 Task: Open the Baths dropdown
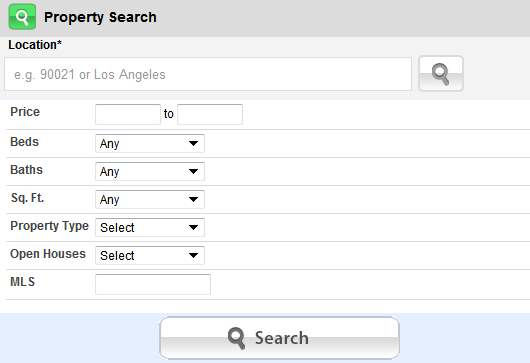[x=150, y=171]
